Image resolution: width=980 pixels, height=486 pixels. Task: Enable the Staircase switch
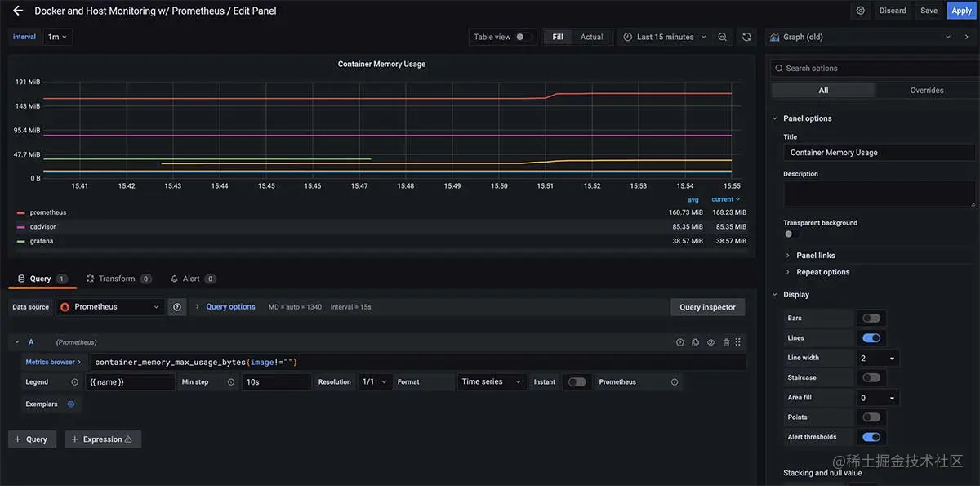tap(871, 377)
